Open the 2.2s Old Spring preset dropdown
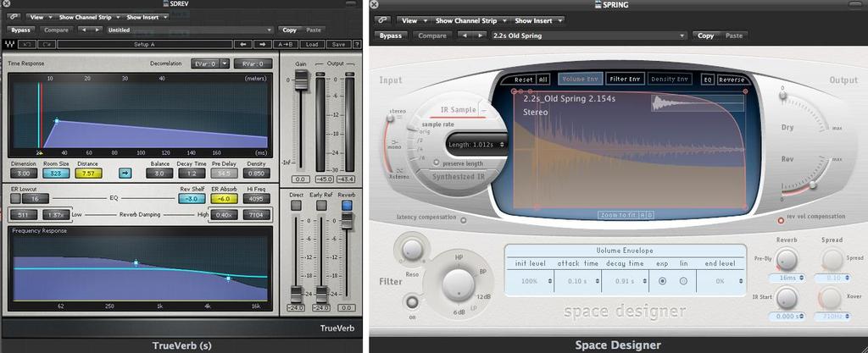Image resolution: width=868 pixels, height=353 pixels. pyautogui.click(x=588, y=36)
